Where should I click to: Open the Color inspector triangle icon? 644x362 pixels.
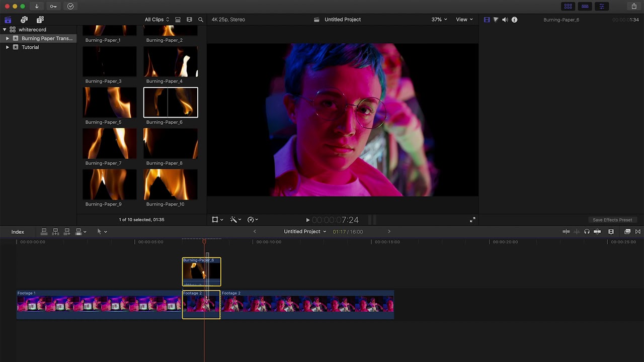[496, 20]
